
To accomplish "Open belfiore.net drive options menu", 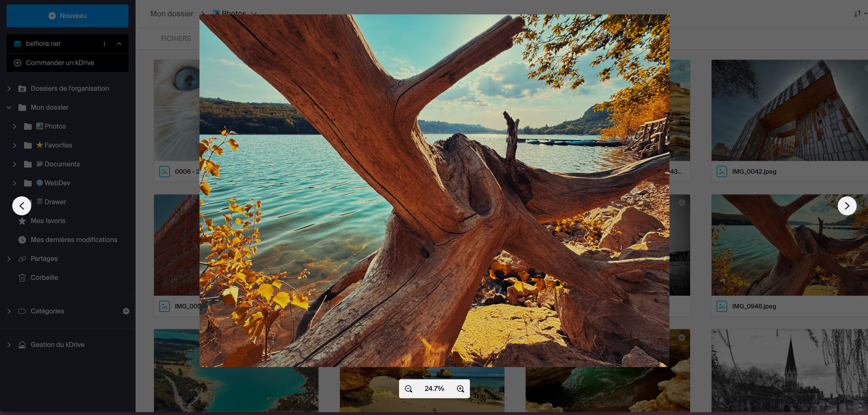I will [104, 44].
